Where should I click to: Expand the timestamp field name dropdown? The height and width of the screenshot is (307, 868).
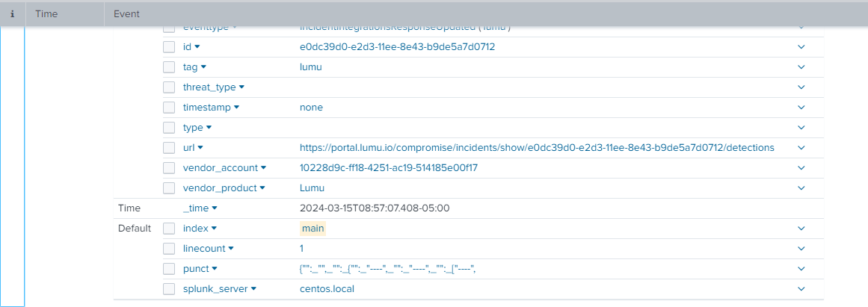pos(236,108)
